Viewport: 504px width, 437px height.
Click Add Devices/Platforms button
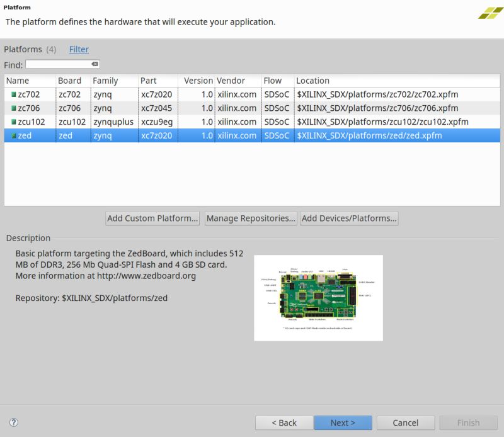click(349, 219)
